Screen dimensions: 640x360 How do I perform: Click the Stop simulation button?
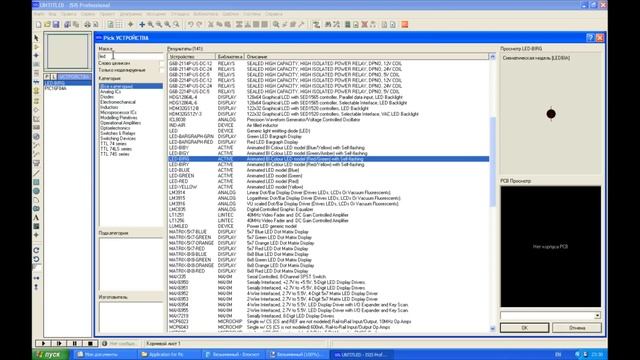pyautogui.click(x=90, y=343)
